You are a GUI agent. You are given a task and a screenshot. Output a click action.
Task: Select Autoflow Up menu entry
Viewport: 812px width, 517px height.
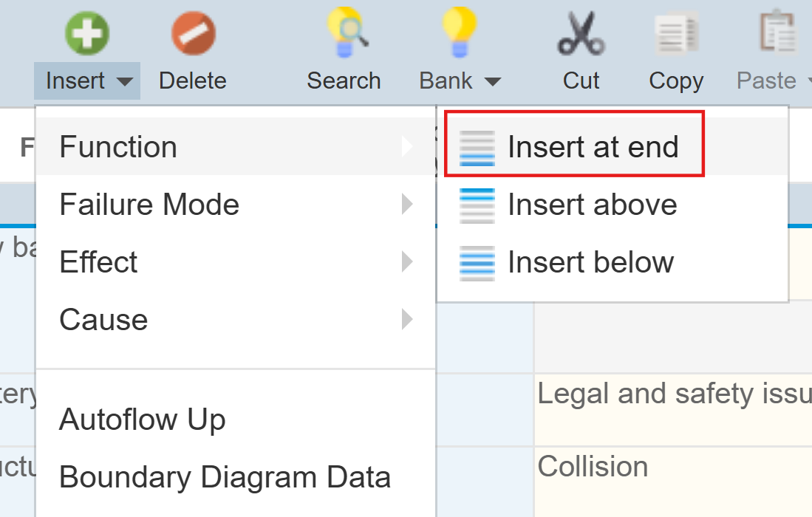(142, 420)
